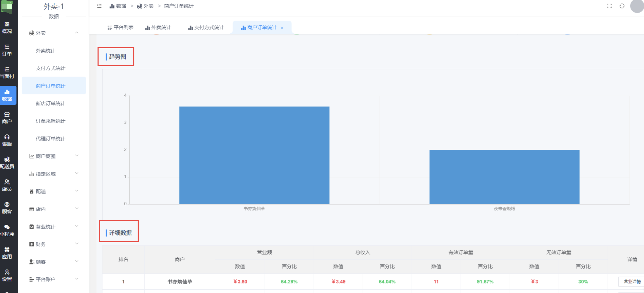Image resolution: width=644 pixels, height=293 pixels.
Task: Click the 30% invalid order percentage
Action: (x=583, y=281)
